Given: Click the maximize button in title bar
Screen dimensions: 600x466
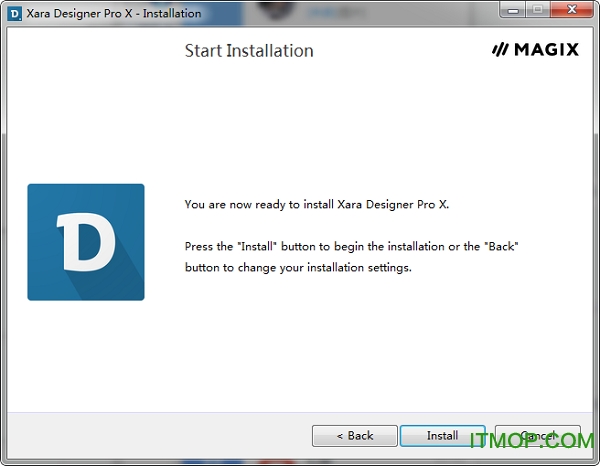Looking at the screenshot, I should pos(538,10).
